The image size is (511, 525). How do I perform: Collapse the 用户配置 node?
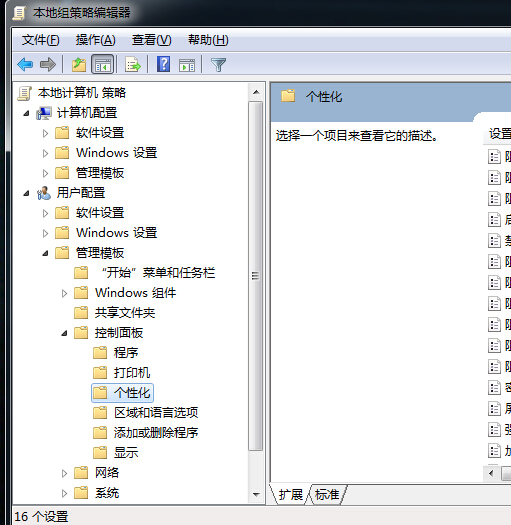tap(26, 194)
